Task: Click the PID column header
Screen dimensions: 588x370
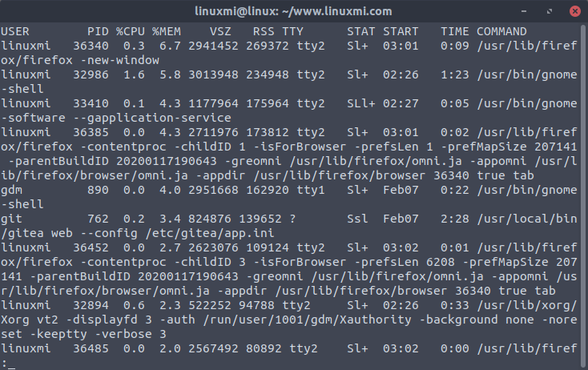Action: (98, 30)
